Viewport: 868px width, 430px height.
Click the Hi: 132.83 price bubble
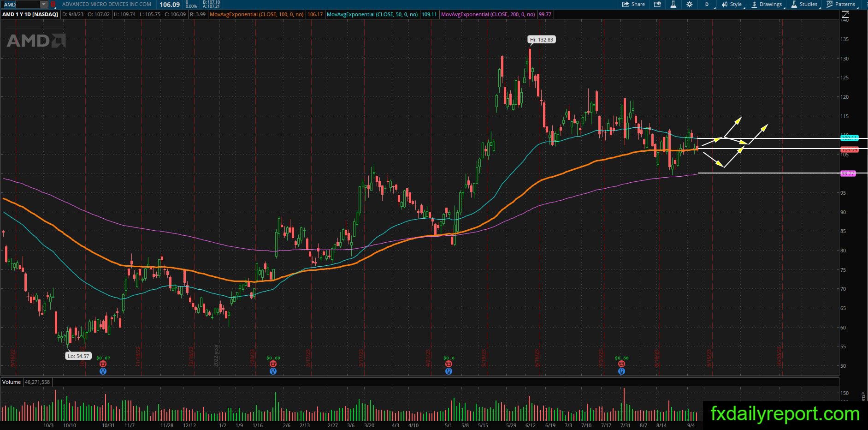542,40
